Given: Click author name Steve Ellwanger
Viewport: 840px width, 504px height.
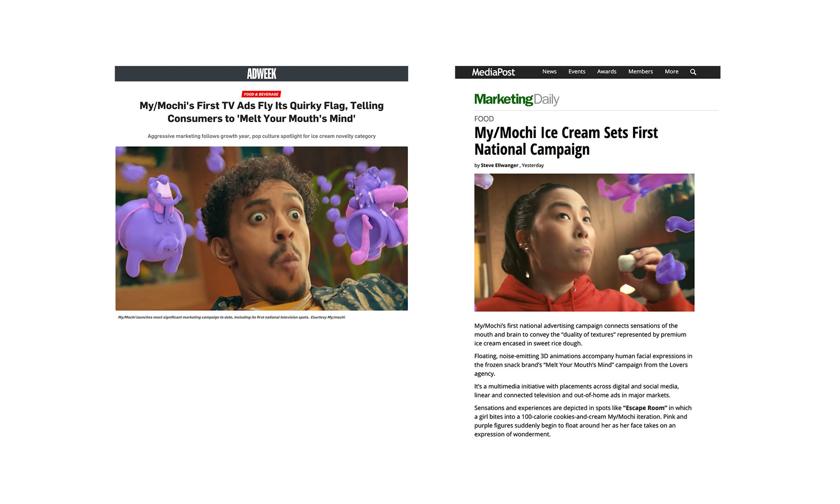Looking at the screenshot, I should click(499, 165).
